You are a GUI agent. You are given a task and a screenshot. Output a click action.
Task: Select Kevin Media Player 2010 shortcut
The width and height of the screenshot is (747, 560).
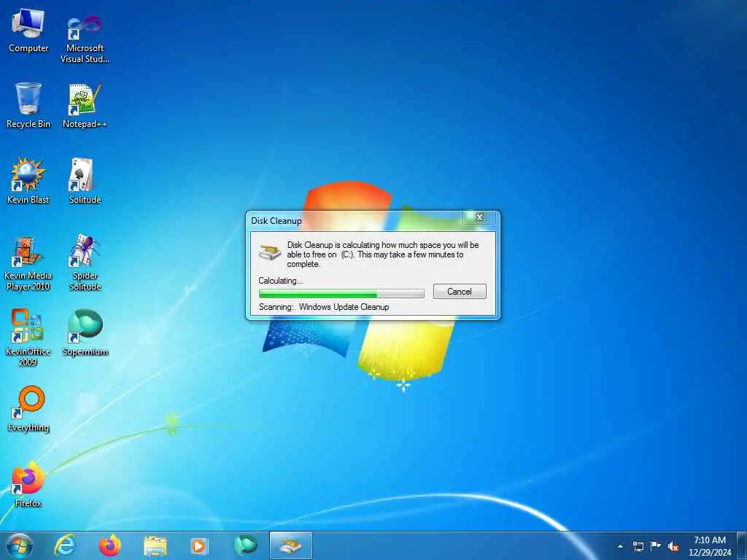28,262
